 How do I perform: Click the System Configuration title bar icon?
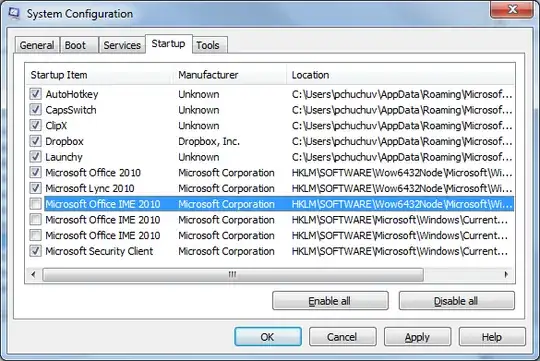point(14,14)
